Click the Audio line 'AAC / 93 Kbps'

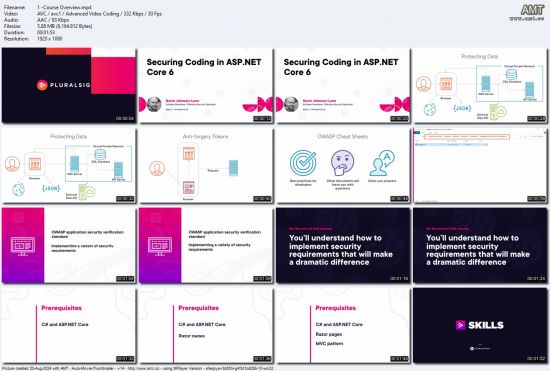click(x=53, y=20)
